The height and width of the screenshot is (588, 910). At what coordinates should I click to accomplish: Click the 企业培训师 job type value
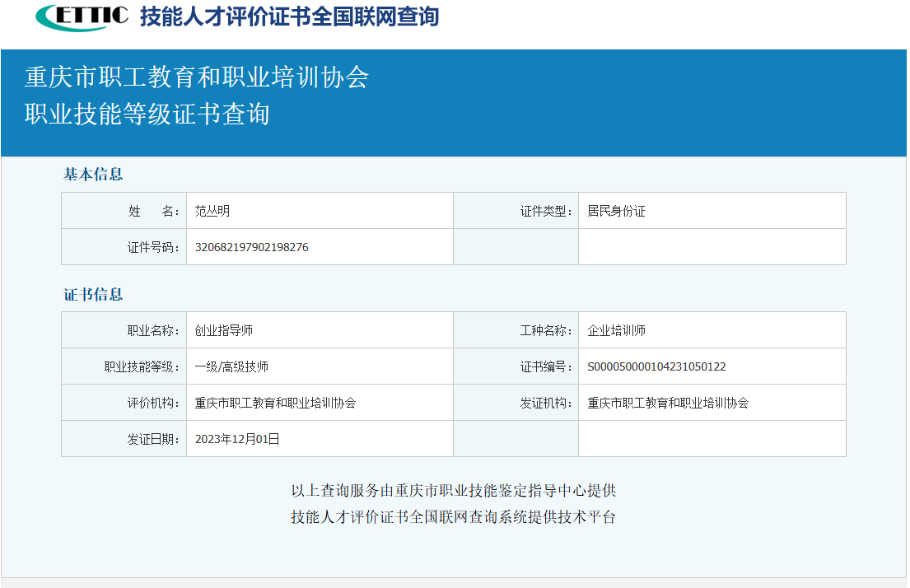[x=616, y=330]
